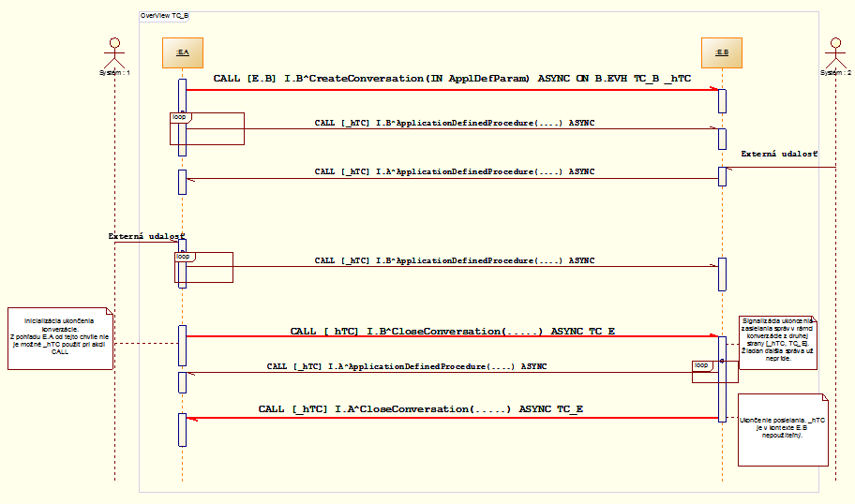The height and width of the screenshot is (504, 855).
Task: Select the :E.A lifeline header box
Action: click(x=182, y=53)
